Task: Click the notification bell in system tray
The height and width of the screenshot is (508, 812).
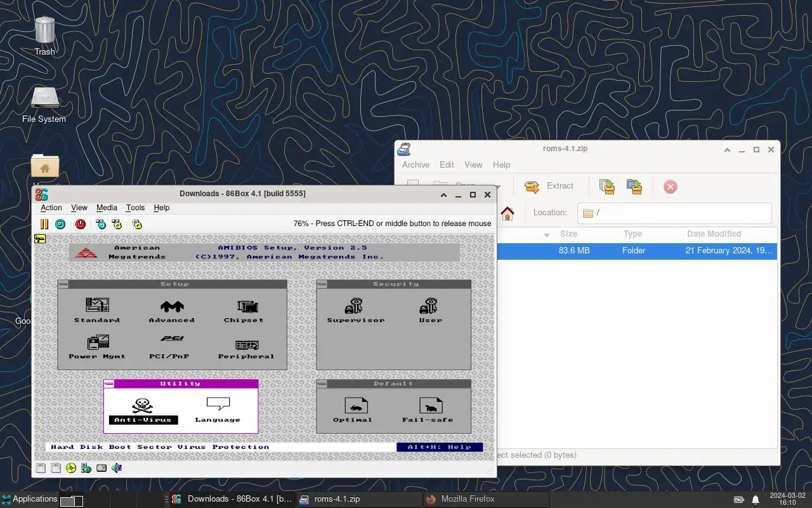Action: (x=756, y=499)
